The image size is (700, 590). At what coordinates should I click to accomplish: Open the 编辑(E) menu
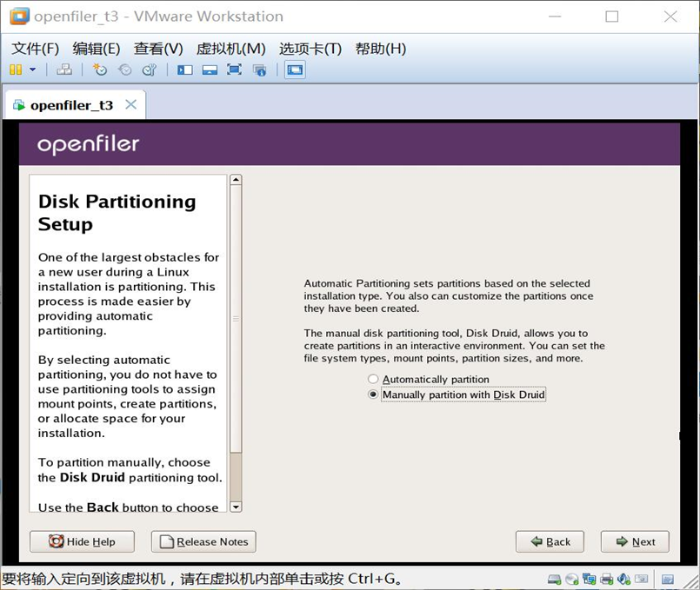(x=96, y=48)
